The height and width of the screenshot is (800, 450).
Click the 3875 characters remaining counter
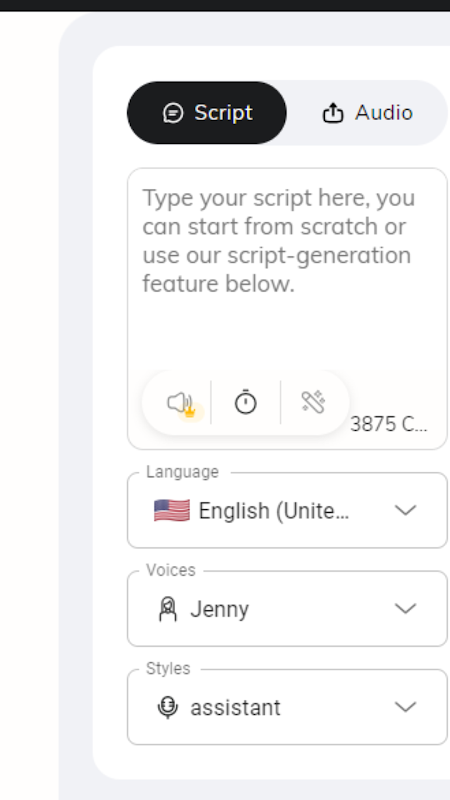point(389,424)
